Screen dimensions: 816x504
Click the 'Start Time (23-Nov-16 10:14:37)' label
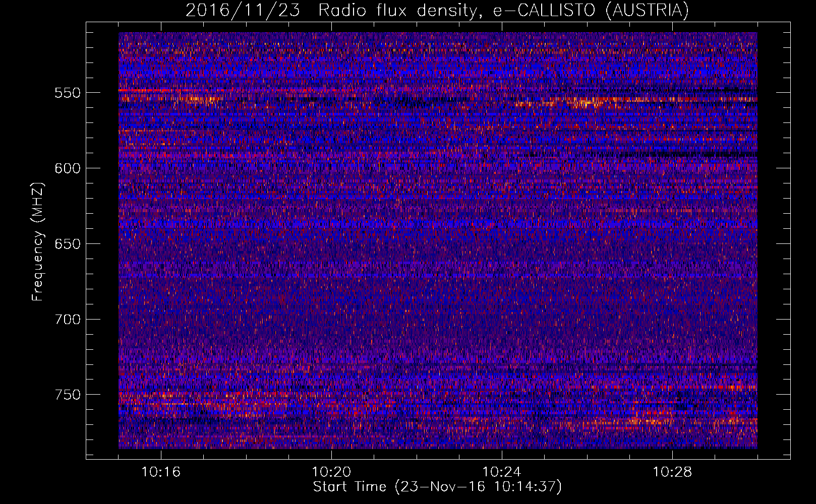[x=437, y=487]
